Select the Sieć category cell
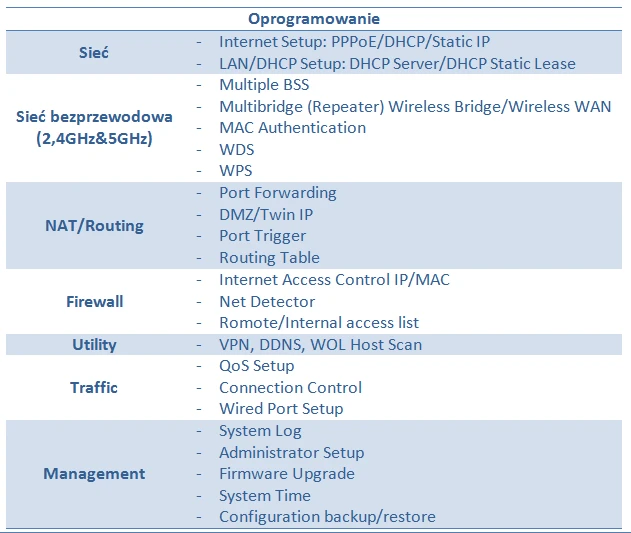The height and width of the screenshot is (533, 631). (x=94, y=52)
